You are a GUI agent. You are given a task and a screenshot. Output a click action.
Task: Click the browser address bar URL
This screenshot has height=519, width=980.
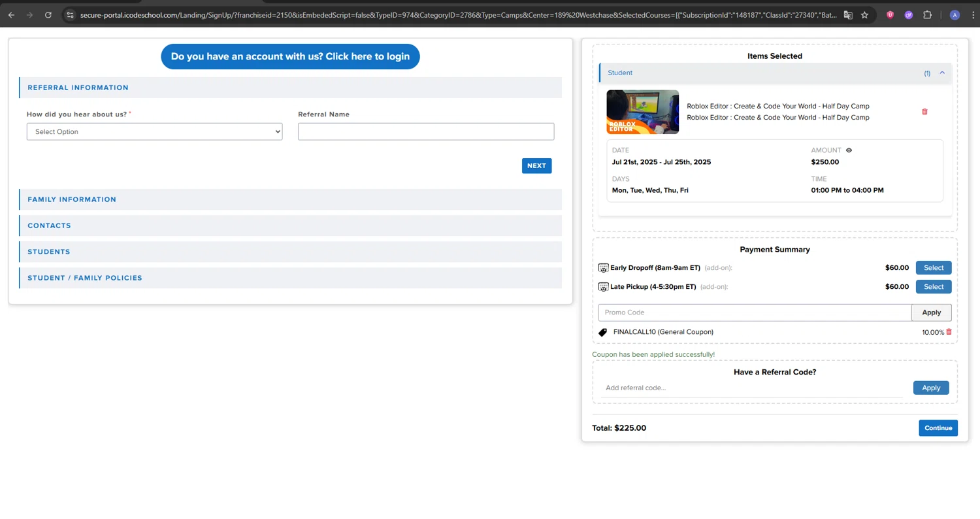pyautogui.click(x=457, y=14)
